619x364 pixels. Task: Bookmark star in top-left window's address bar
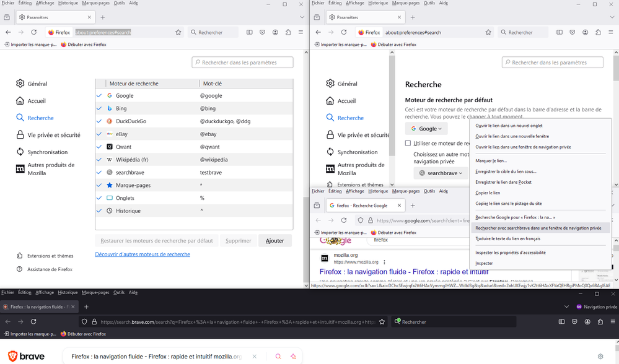click(178, 32)
